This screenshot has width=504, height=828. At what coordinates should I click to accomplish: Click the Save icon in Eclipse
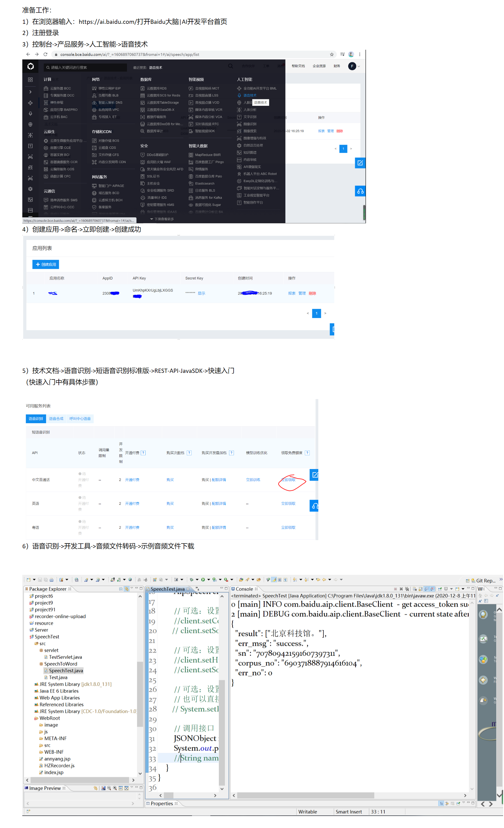(x=40, y=580)
